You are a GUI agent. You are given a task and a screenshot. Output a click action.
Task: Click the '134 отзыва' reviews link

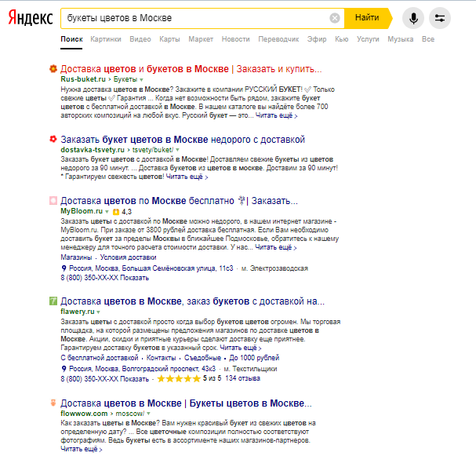click(x=242, y=378)
